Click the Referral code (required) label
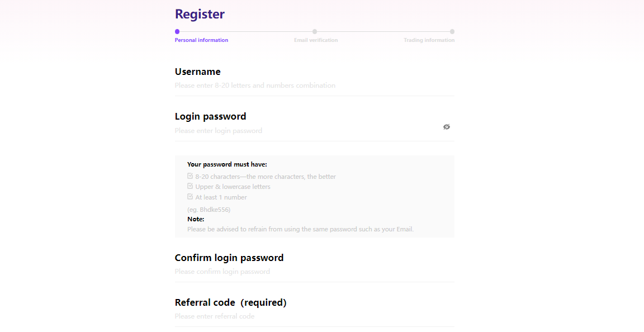Screen dimensions: 644x332 click(230, 302)
